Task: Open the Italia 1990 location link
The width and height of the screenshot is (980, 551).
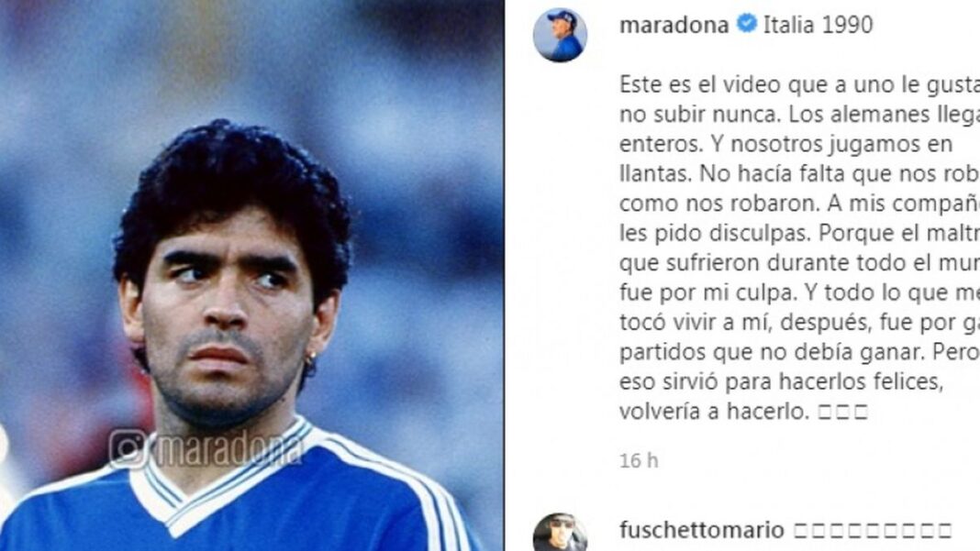Action: (818, 25)
